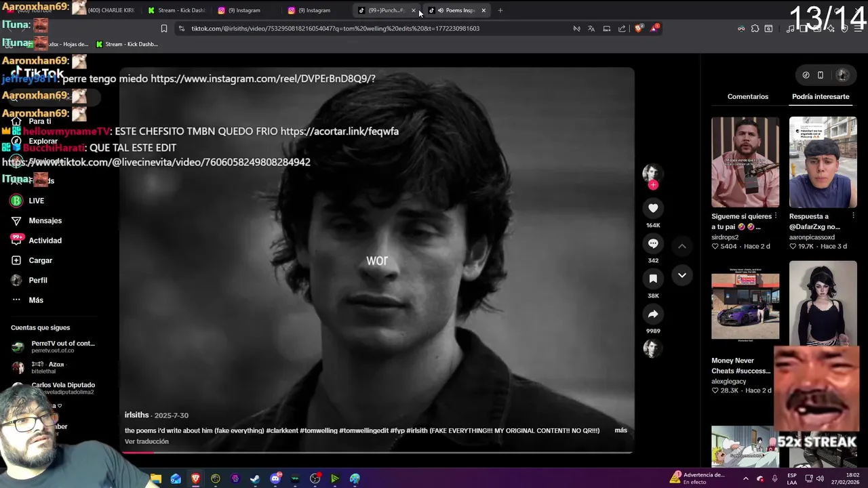Open the Outlook taskbar icon
Viewport: 868px width, 488px height.
click(176, 479)
